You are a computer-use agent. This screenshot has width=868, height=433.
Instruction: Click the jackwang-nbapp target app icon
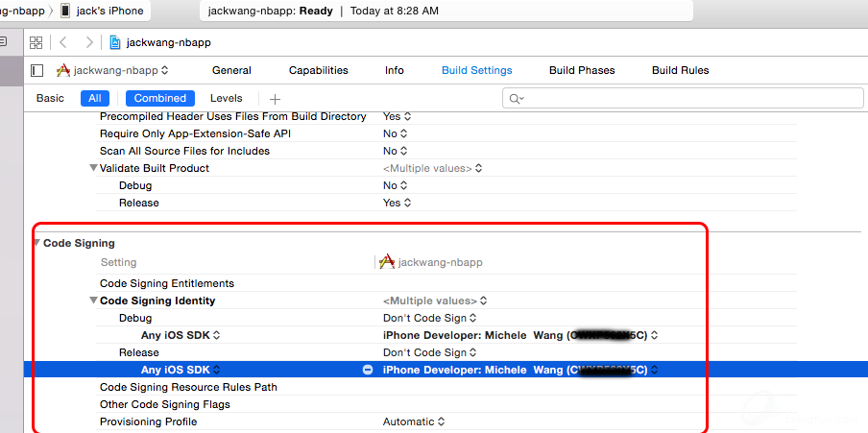click(x=63, y=70)
